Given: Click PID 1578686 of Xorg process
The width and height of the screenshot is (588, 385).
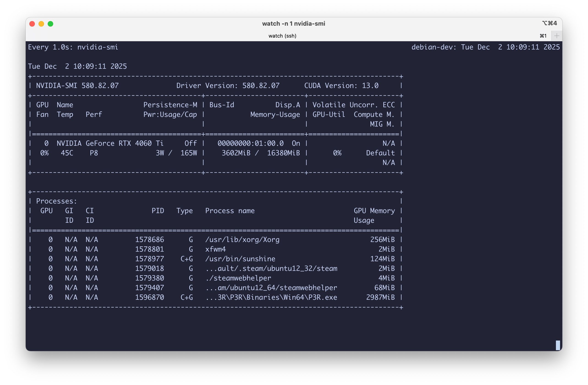Looking at the screenshot, I should [x=149, y=239].
